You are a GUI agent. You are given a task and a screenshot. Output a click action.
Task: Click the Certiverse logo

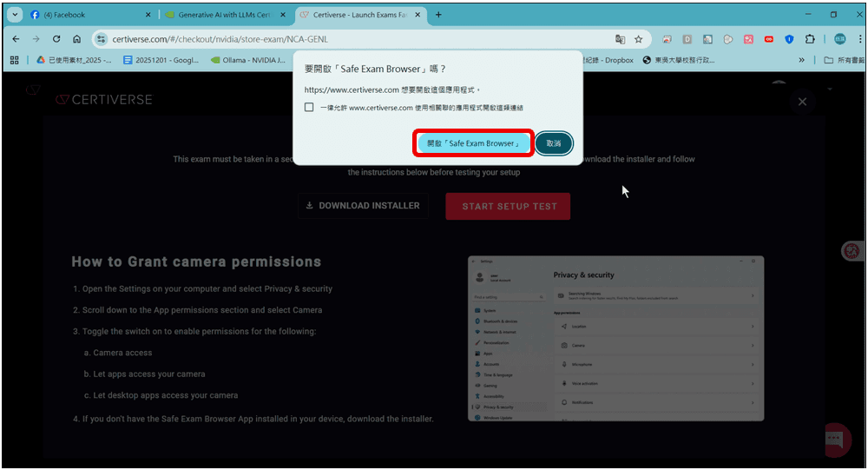click(x=104, y=100)
